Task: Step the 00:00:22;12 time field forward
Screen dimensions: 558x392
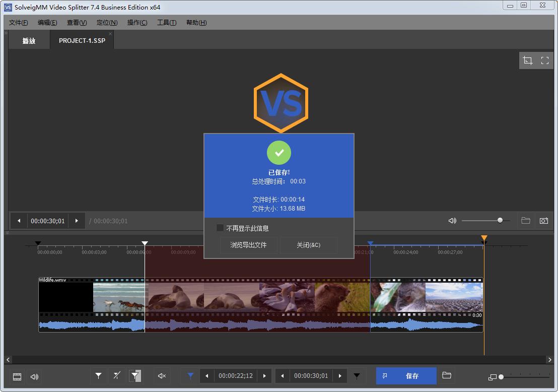Action: pyautogui.click(x=264, y=376)
